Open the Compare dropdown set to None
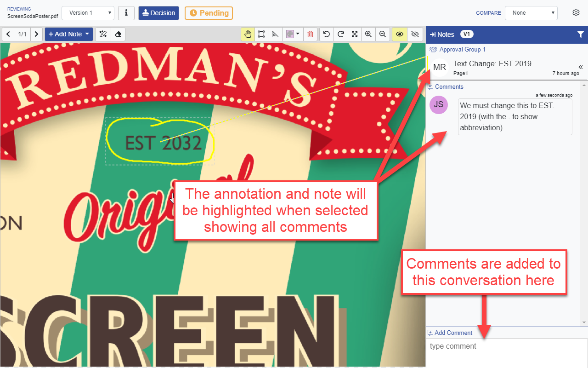Screen dimensions: 588x368 [531, 13]
